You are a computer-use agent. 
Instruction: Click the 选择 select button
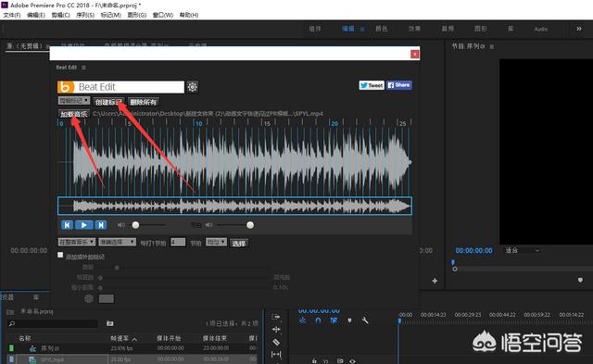click(x=239, y=243)
